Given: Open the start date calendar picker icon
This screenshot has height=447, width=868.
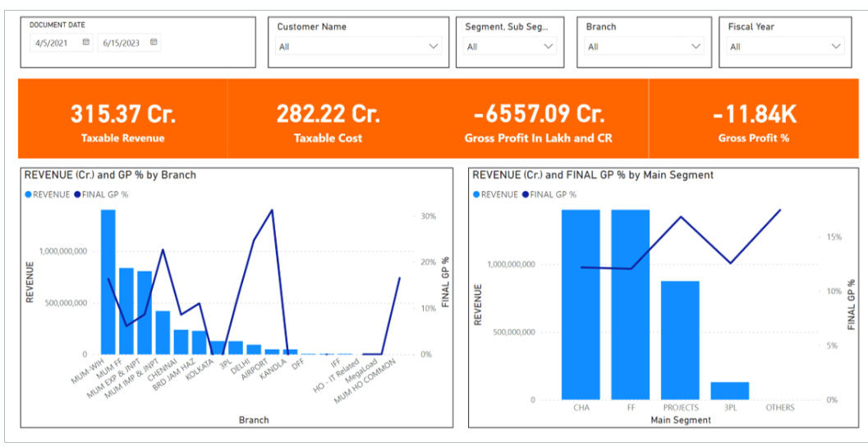Looking at the screenshot, I should (85, 43).
